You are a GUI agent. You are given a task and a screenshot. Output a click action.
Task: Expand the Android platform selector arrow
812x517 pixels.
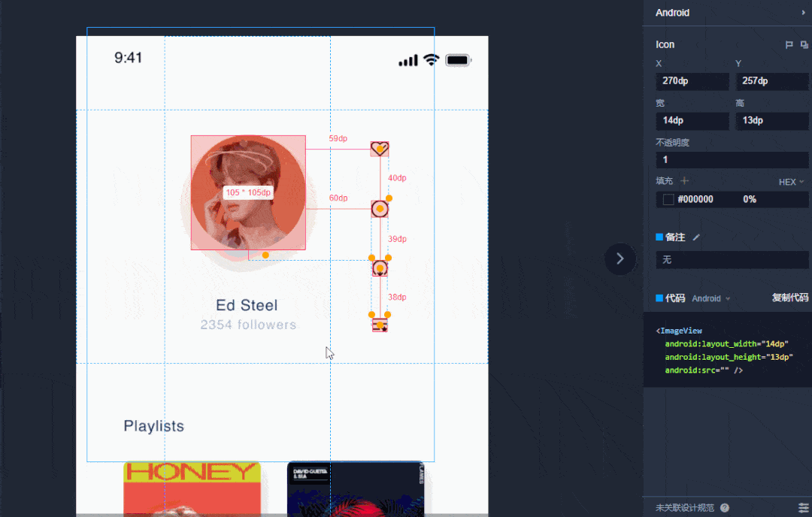(x=803, y=13)
